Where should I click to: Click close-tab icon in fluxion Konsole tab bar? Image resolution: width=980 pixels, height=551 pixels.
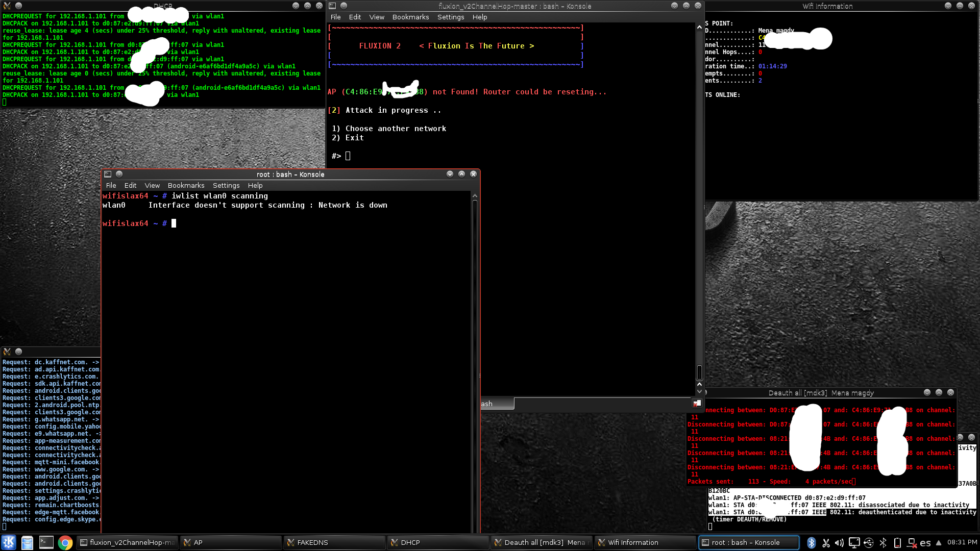point(697,404)
